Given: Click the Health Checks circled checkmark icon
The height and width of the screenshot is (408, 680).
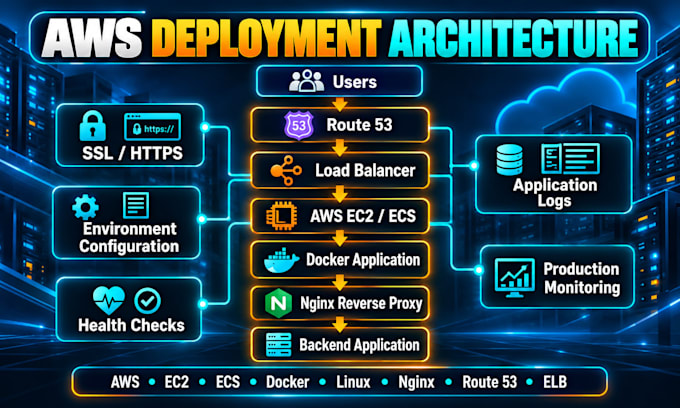Looking at the screenshot, I should tap(147, 300).
